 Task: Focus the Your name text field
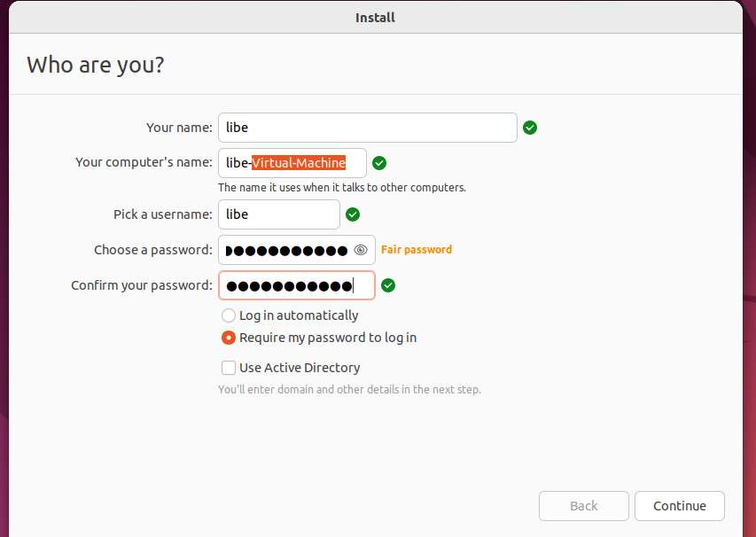pos(367,128)
